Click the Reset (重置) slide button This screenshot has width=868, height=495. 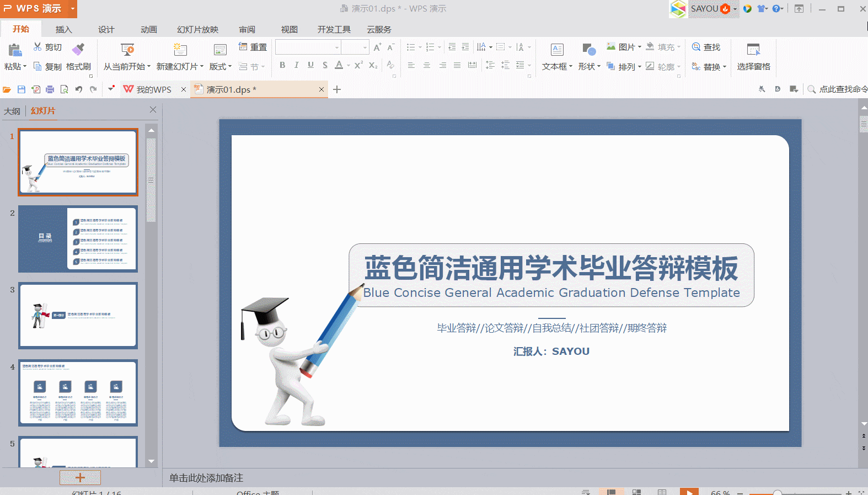click(253, 47)
